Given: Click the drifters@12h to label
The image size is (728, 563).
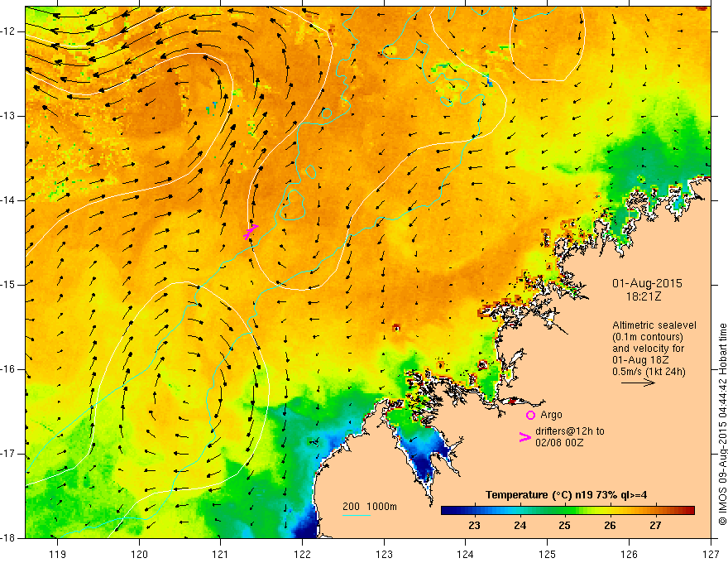Looking at the screenshot, I should coord(570,431).
